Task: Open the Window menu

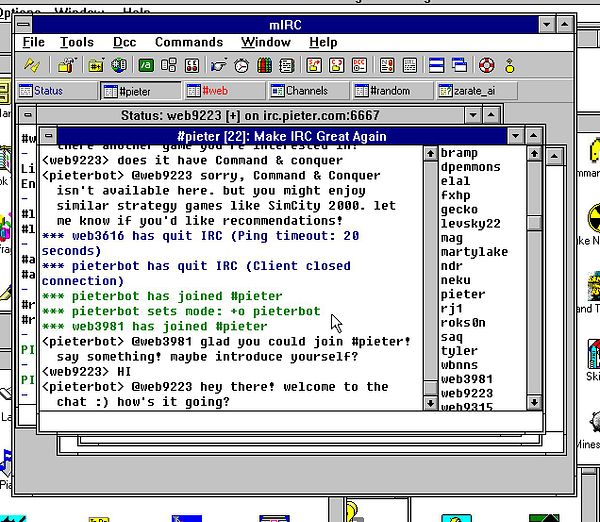Action: (266, 42)
